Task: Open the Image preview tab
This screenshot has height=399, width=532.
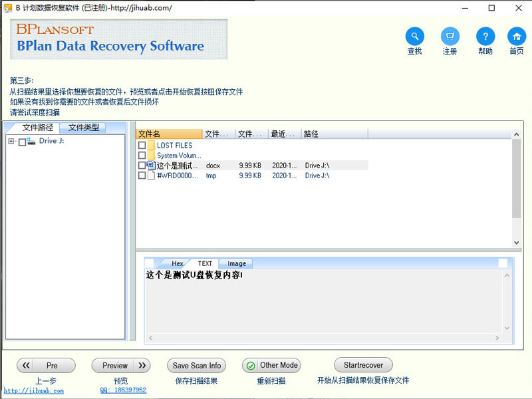Action: [x=237, y=263]
